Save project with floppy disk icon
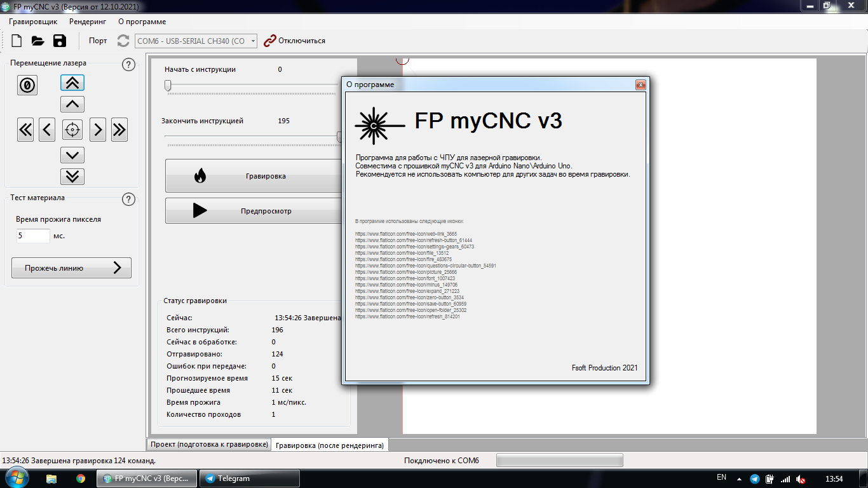 60,41
